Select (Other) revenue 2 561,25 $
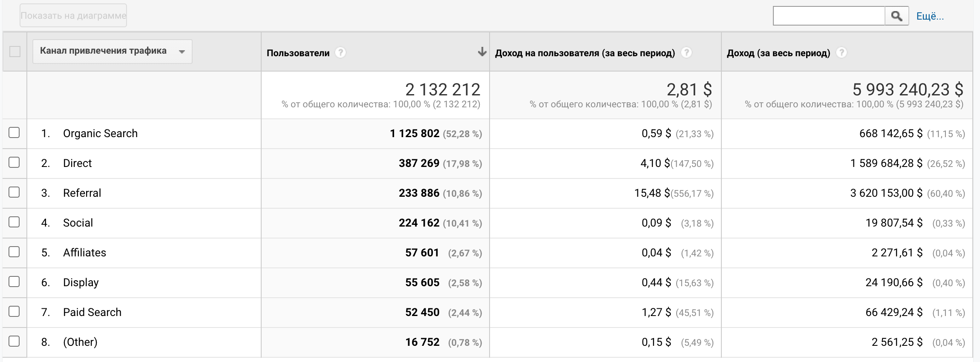Screen dimensions: 980x362 pyautogui.click(x=897, y=342)
